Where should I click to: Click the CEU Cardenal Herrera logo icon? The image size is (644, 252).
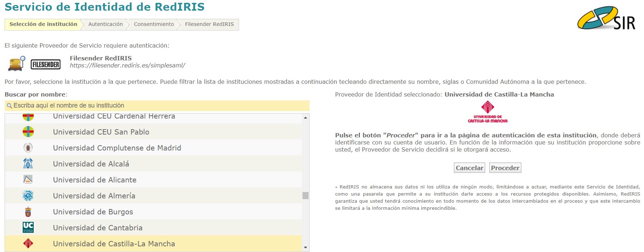pyautogui.click(x=28, y=117)
